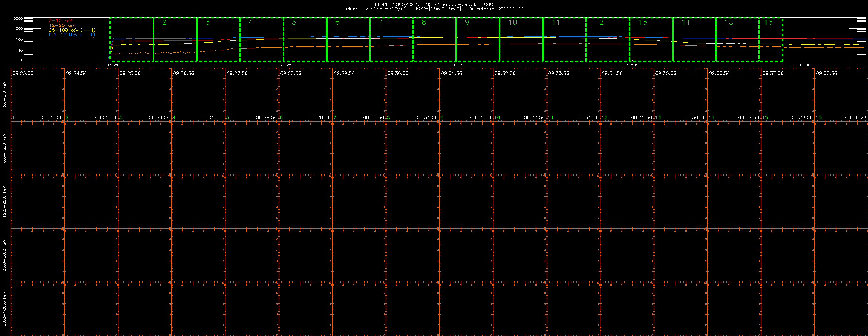This screenshot has height=336, width=868.
Task: Click the '09:36' time axis label
Action: [x=632, y=65]
